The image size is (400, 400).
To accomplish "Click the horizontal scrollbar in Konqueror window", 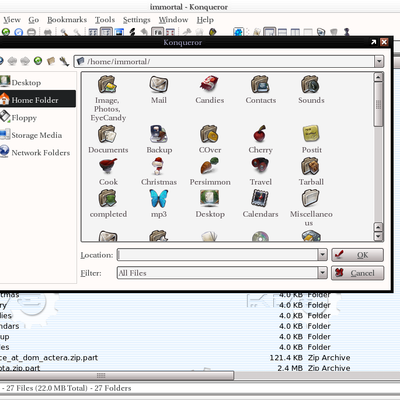I will (117, 375).
